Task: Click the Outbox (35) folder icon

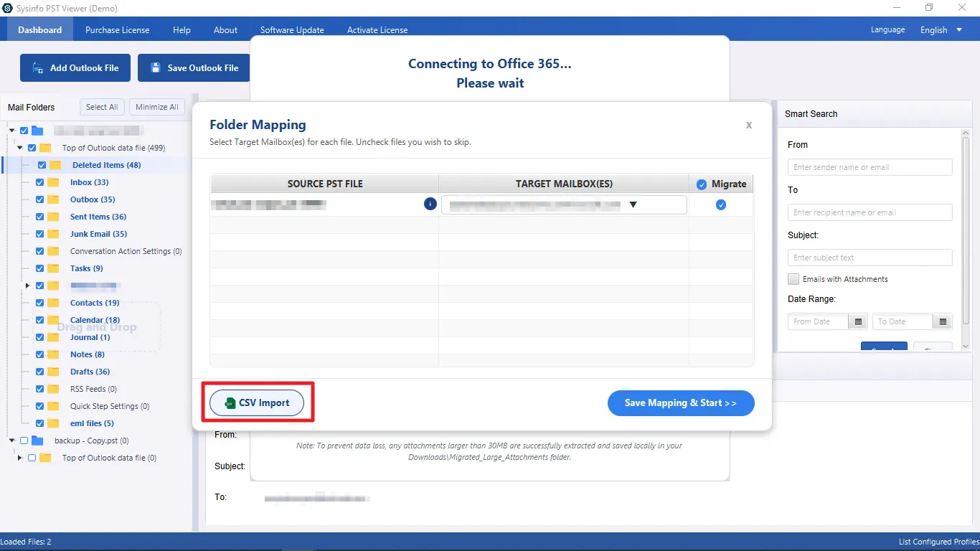Action: tap(53, 199)
